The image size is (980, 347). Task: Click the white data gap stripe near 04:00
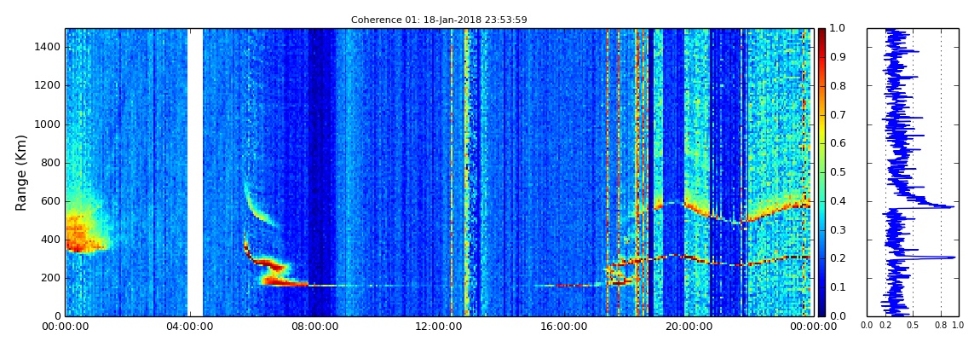click(x=195, y=172)
